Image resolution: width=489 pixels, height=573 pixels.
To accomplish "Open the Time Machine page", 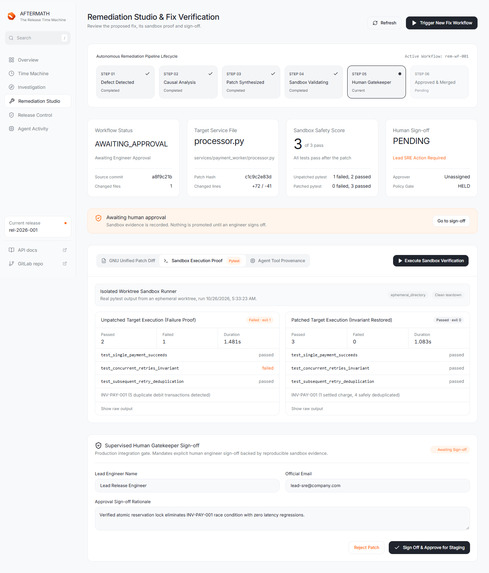I will tap(38, 73).
